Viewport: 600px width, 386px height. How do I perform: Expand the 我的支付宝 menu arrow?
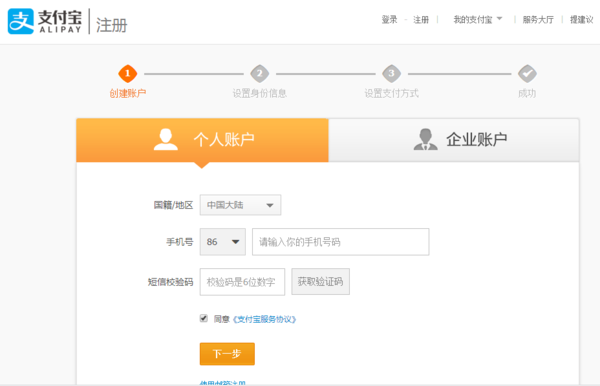(x=499, y=19)
